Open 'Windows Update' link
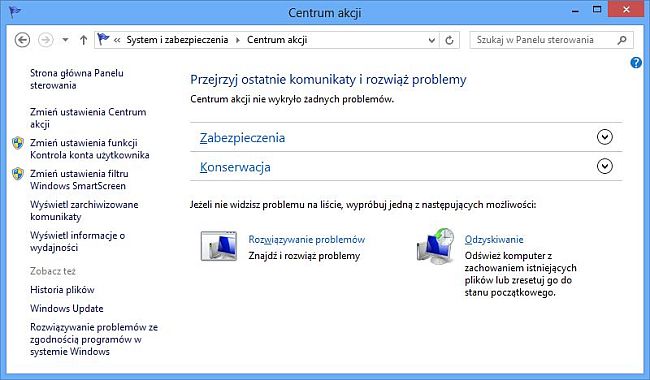 67,308
